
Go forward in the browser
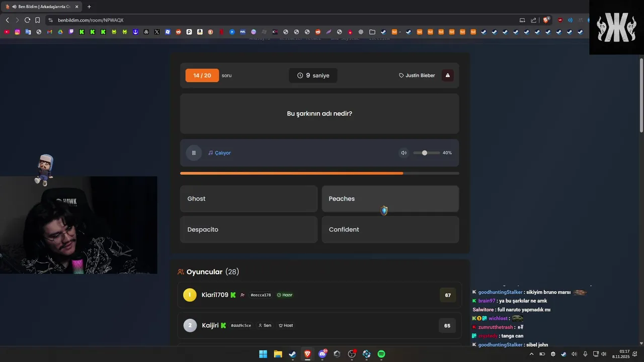pyautogui.click(x=17, y=20)
